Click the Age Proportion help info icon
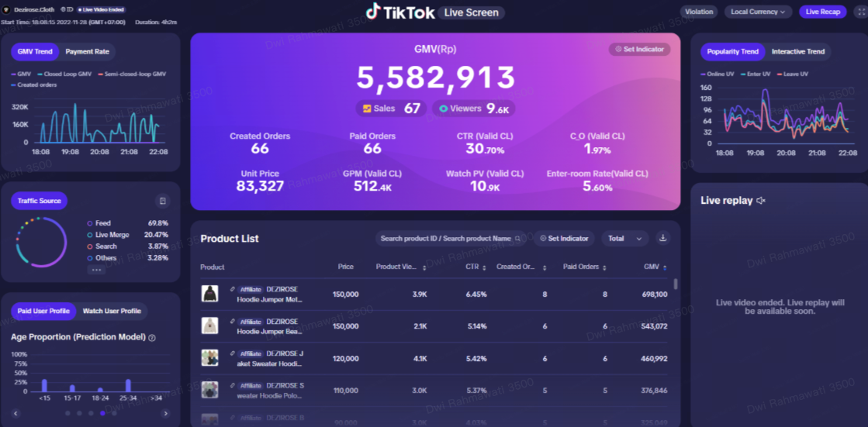868x427 pixels. pyautogui.click(x=152, y=338)
